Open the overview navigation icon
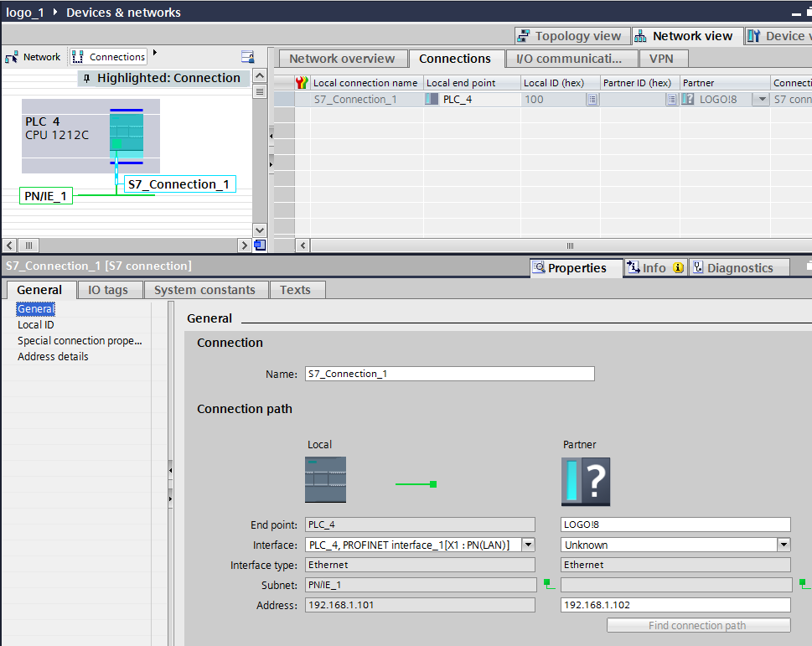Screen dimensions: 812x646 pyautogui.click(x=260, y=245)
